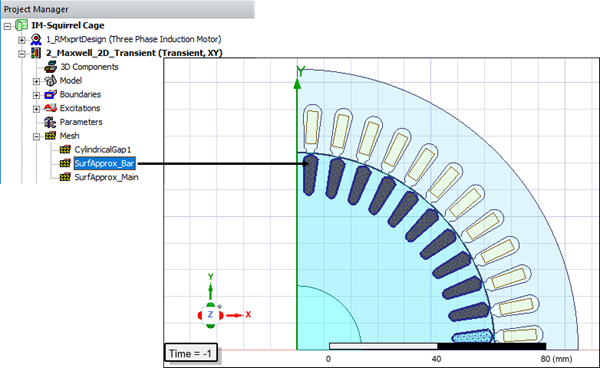
Task: Click the Time = -1 label
Action: pos(191,353)
